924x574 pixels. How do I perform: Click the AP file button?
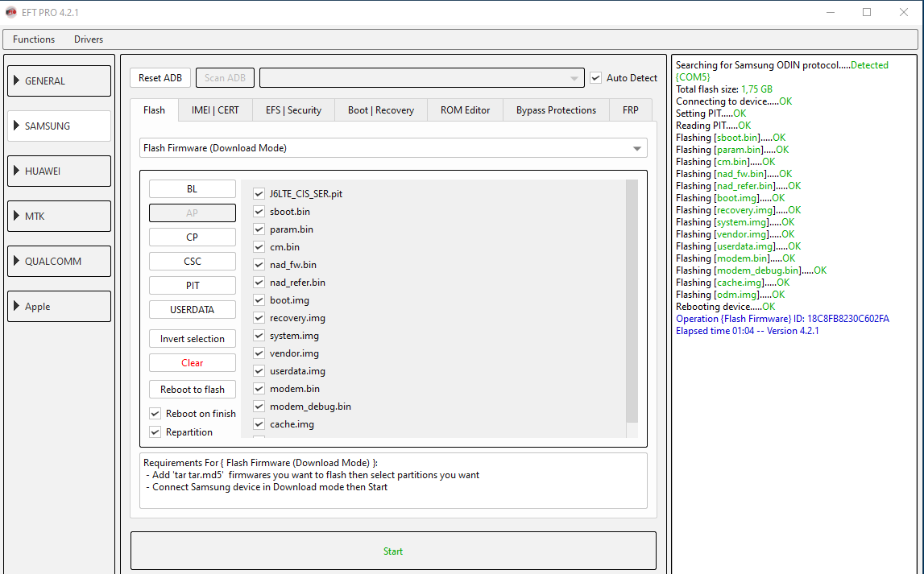pyautogui.click(x=192, y=213)
